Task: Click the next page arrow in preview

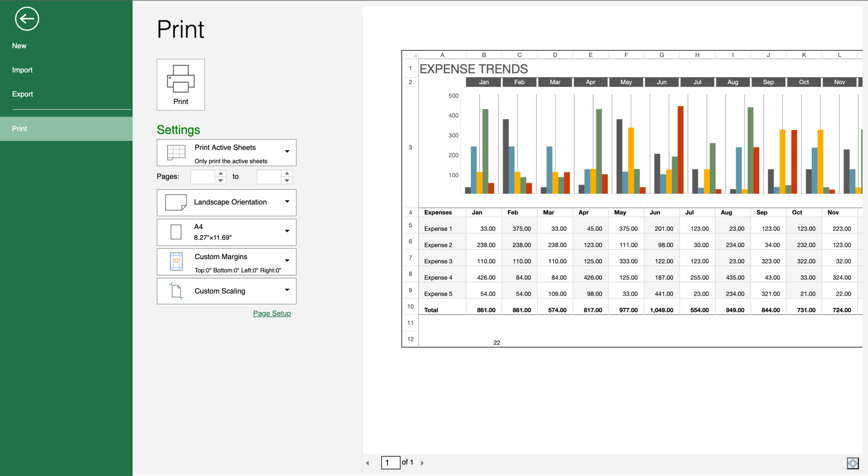Action: [422, 462]
